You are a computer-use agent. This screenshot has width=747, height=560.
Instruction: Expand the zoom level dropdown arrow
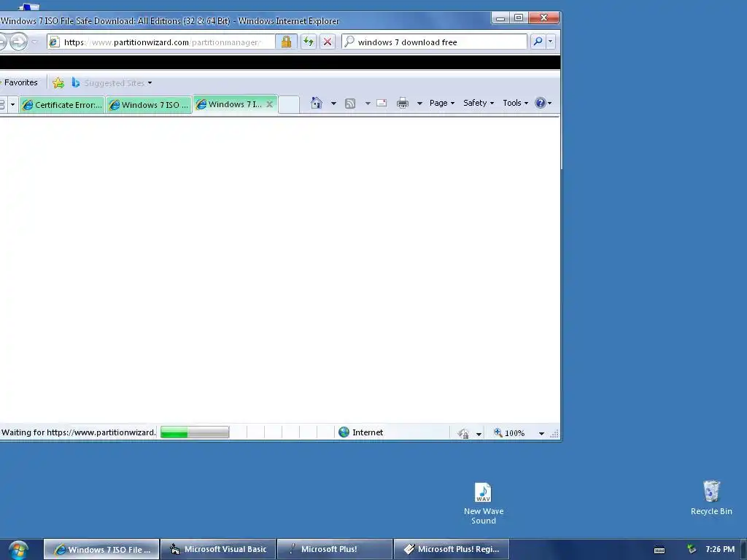click(x=541, y=434)
